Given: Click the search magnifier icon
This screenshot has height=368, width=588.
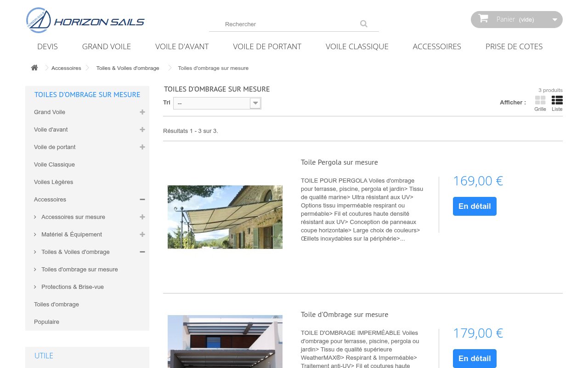Looking at the screenshot, I should (364, 24).
